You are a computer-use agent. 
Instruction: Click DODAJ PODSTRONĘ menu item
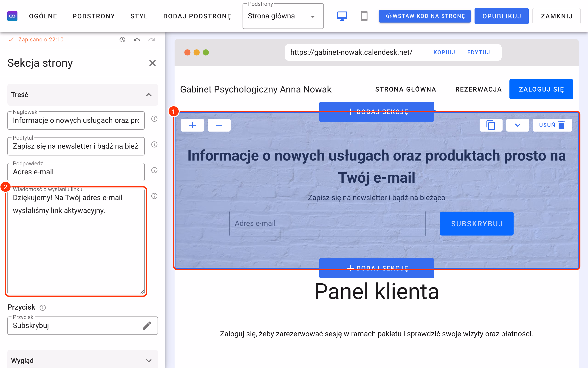click(197, 16)
